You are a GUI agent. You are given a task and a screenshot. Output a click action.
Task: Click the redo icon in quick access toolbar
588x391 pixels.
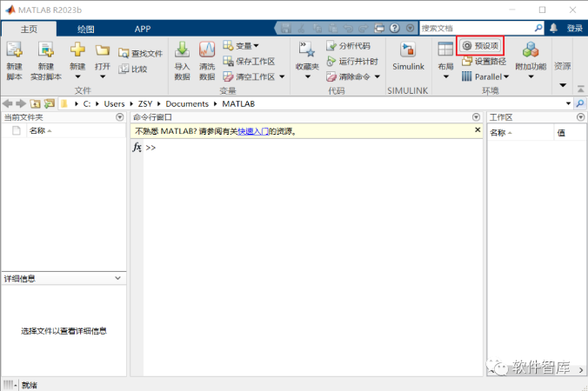[x=364, y=28]
